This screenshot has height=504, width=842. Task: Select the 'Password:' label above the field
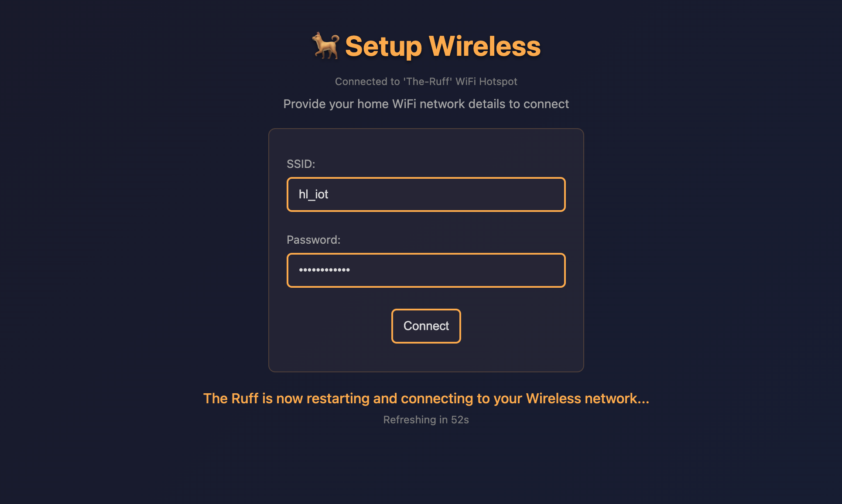click(x=313, y=239)
